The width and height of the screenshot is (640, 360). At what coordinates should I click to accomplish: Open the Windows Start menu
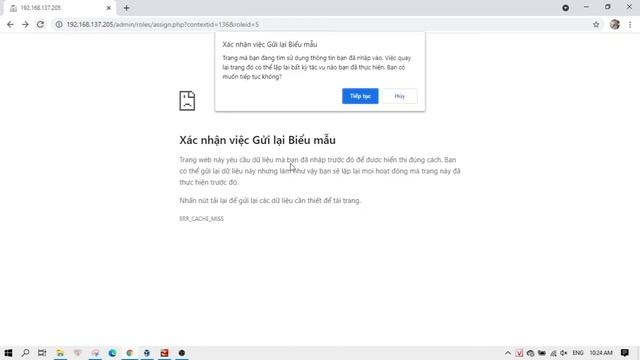point(8,353)
